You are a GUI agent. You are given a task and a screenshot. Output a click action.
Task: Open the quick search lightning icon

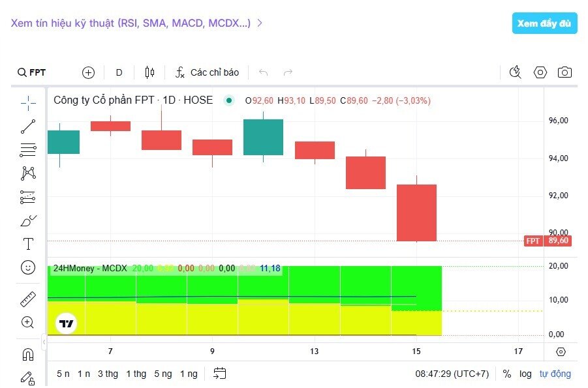click(516, 72)
